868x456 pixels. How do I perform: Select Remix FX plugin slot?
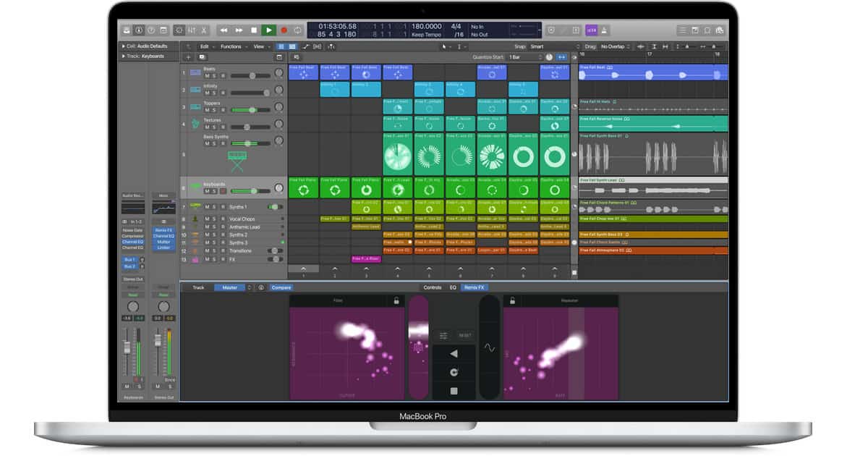click(x=163, y=230)
